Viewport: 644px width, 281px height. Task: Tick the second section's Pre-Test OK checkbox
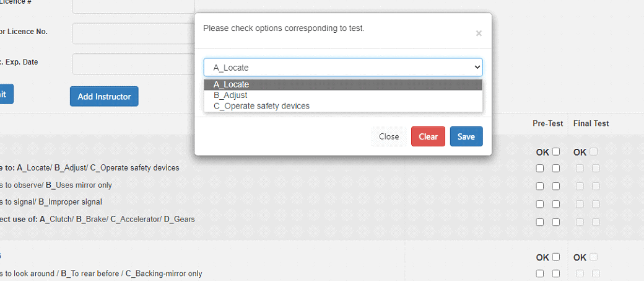click(x=555, y=257)
